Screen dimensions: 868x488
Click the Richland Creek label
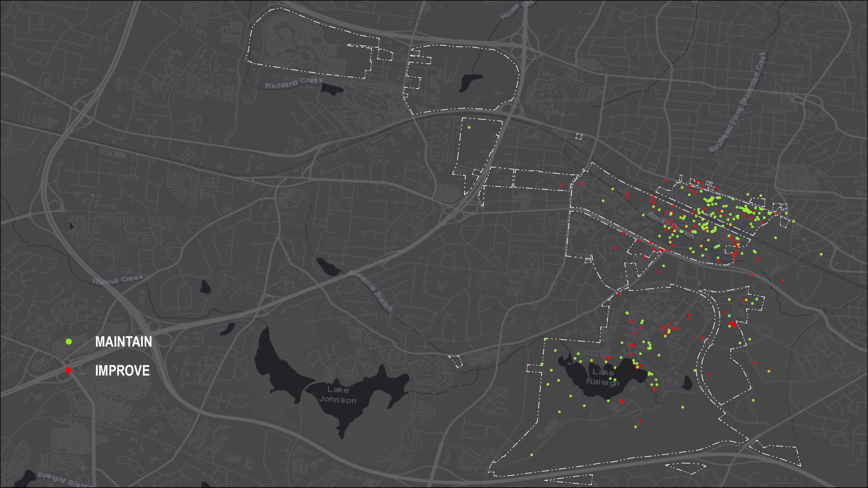(x=294, y=83)
